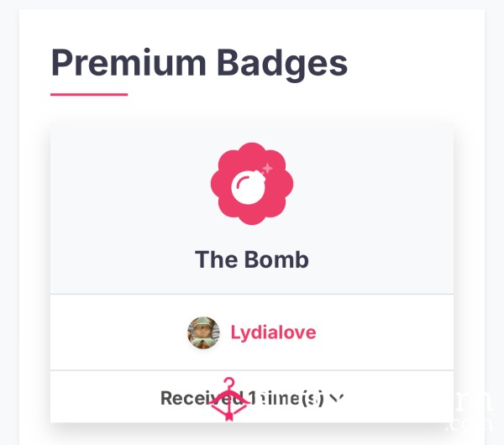Click the pink hanger logo overlay
Screen dimensions: 504x445
pyautogui.click(x=228, y=400)
